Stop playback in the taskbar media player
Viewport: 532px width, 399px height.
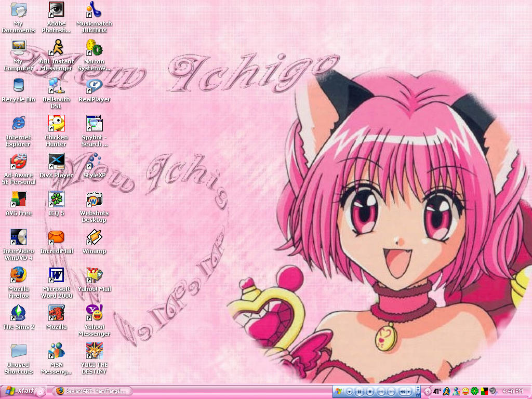pos(370,392)
